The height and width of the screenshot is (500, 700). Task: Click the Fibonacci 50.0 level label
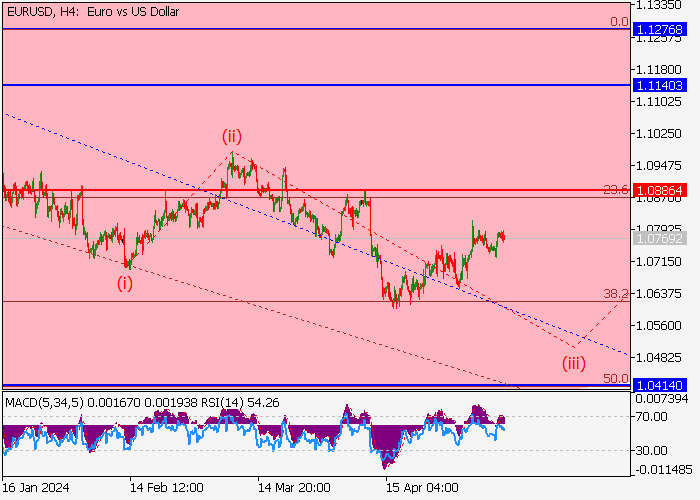click(x=616, y=379)
